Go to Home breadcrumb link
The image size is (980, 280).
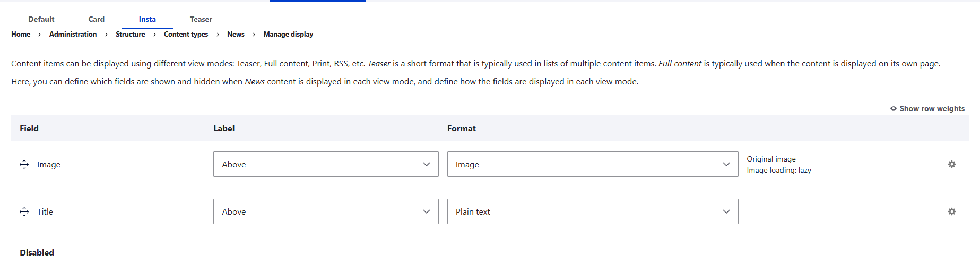(21, 34)
